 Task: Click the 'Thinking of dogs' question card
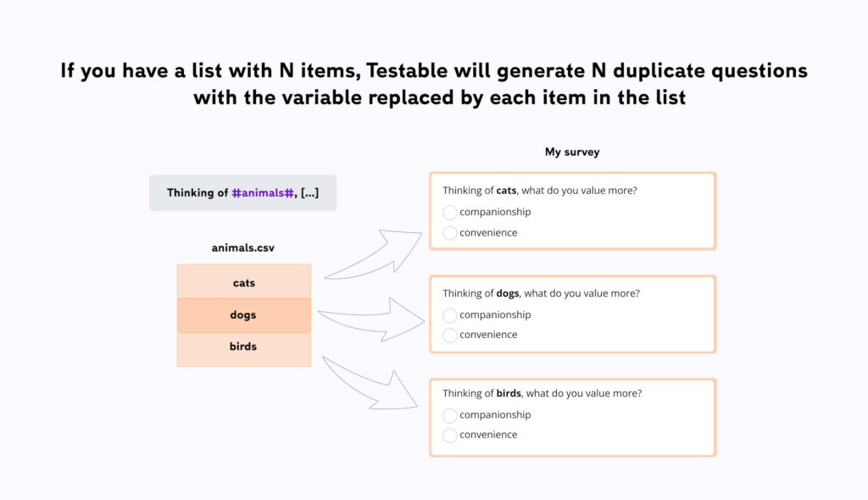[x=573, y=314]
